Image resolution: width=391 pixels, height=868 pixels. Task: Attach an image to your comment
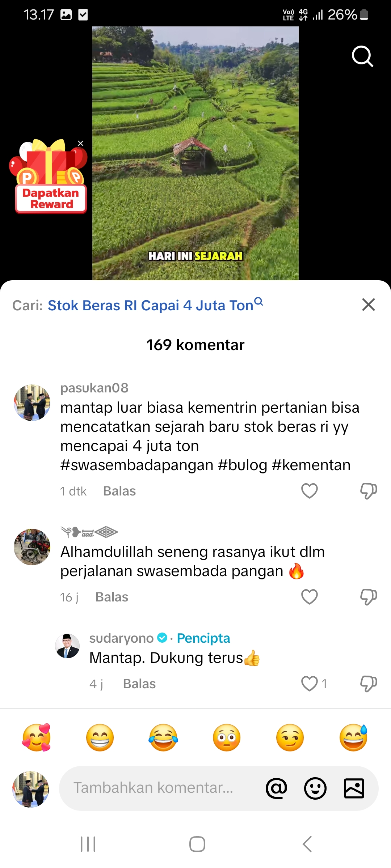(x=354, y=788)
